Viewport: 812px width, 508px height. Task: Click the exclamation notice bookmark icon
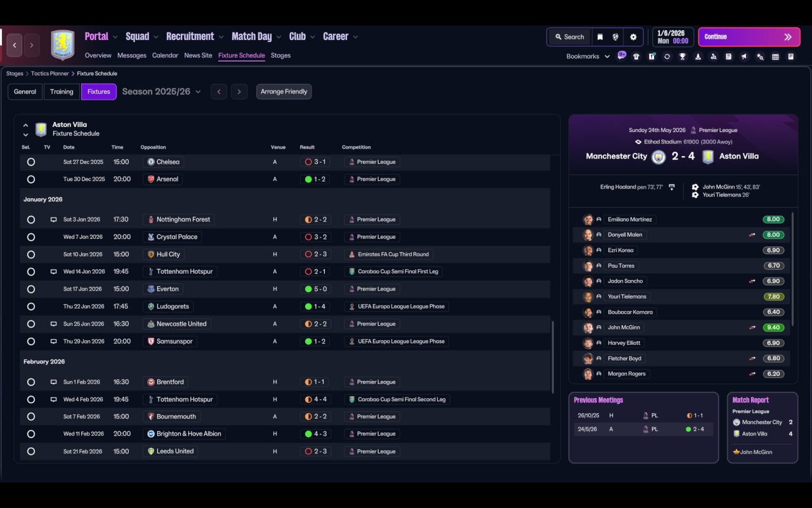pyautogui.click(x=652, y=57)
